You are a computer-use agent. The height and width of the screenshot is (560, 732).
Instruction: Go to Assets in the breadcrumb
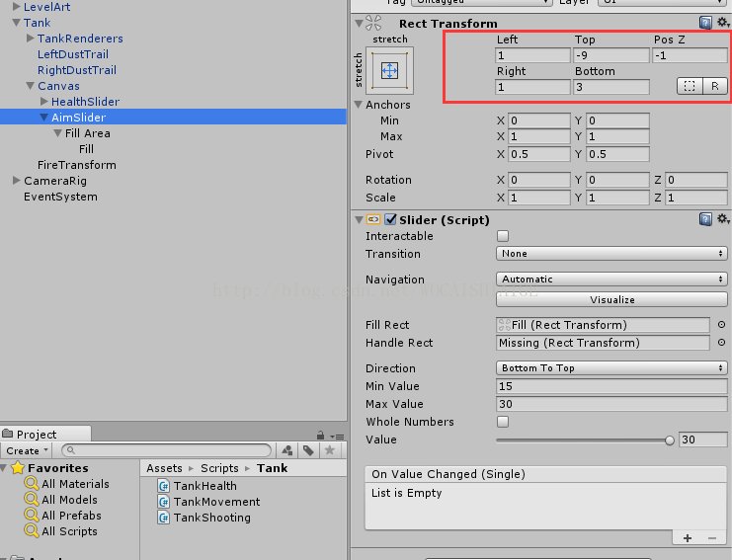[x=164, y=468]
